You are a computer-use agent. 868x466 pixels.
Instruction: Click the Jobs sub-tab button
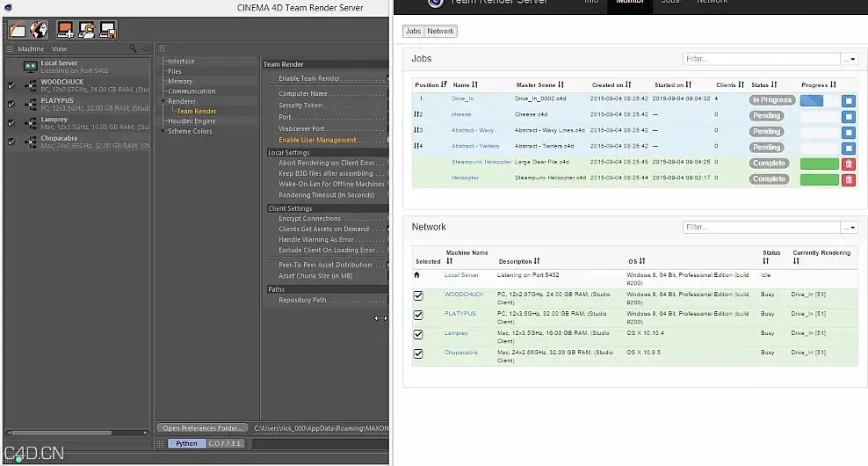414,31
